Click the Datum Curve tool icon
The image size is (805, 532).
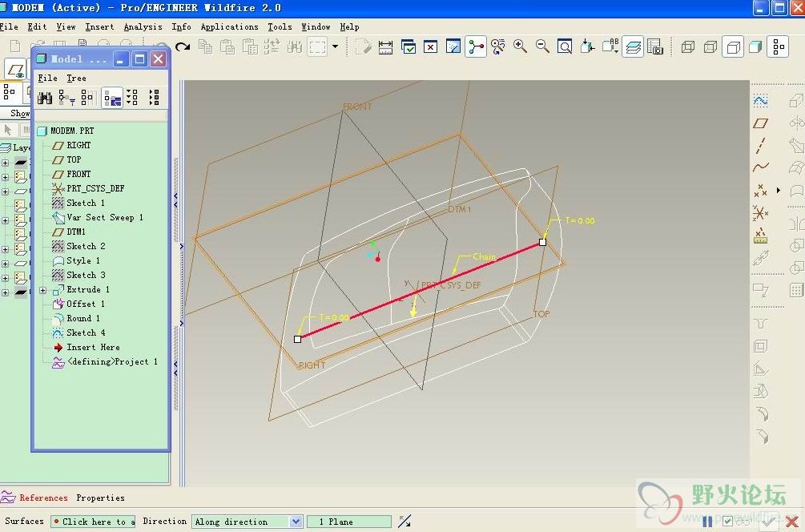[x=760, y=167]
